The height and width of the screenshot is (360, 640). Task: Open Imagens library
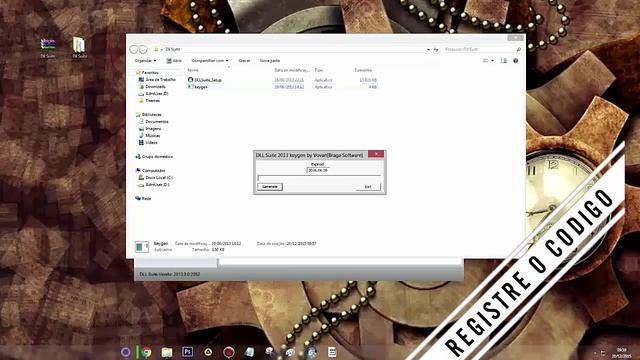point(153,129)
